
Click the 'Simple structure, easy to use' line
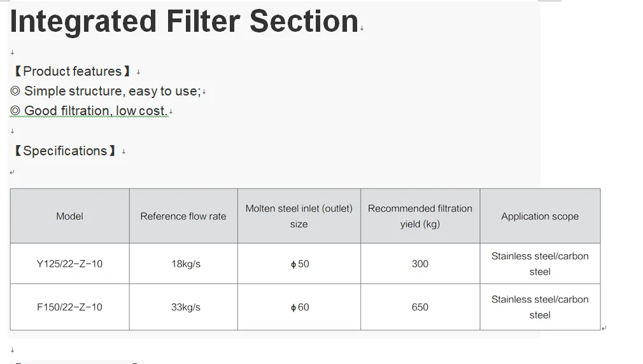[112, 91]
